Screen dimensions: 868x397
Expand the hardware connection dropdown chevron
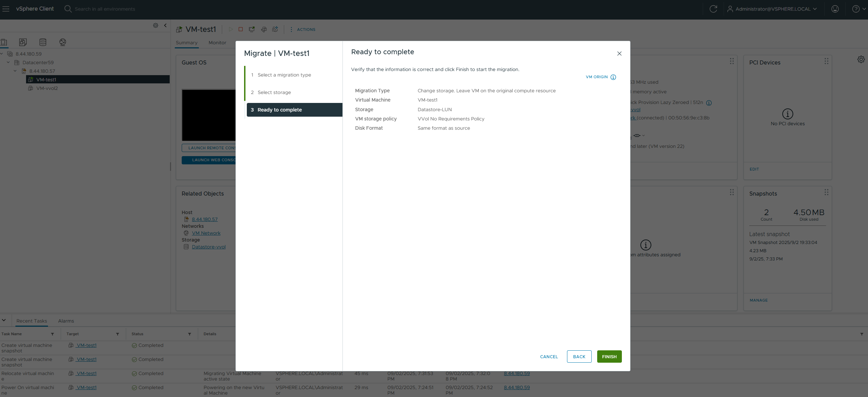pyautogui.click(x=643, y=136)
